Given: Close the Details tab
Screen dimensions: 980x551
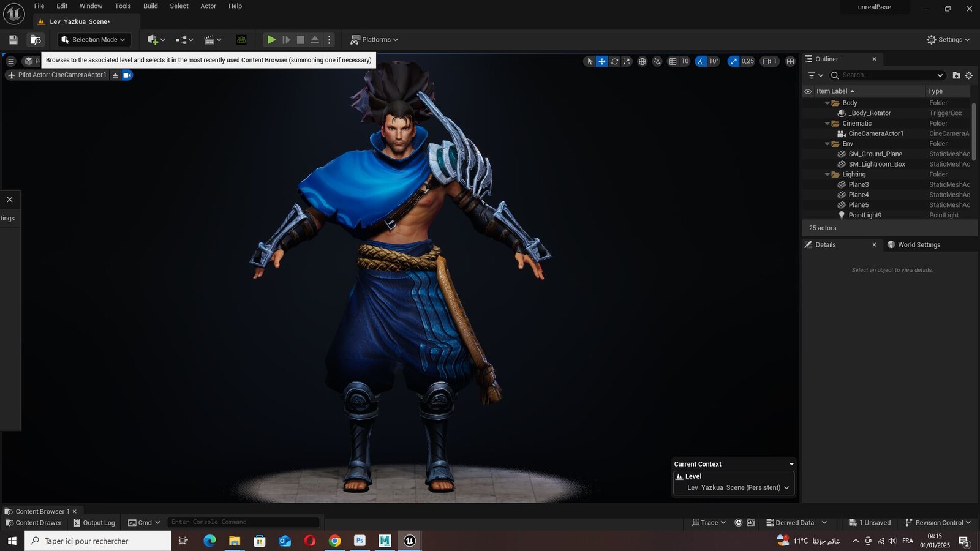Looking at the screenshot, I should 874,245.
